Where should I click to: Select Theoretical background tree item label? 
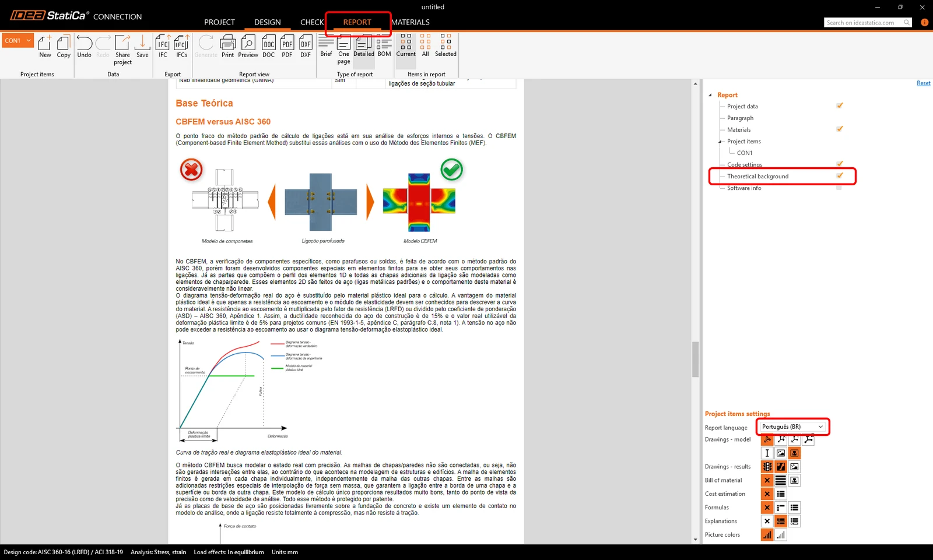coord(757,177)
